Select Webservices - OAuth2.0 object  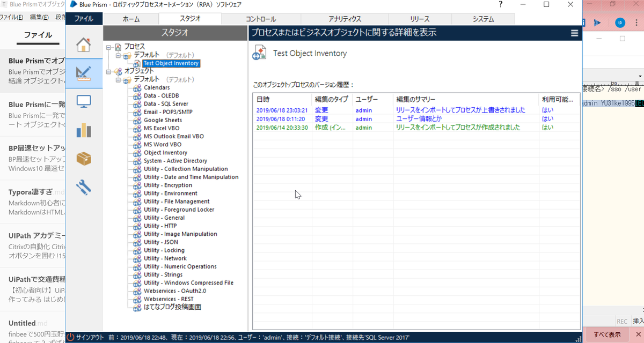point(175,291)
